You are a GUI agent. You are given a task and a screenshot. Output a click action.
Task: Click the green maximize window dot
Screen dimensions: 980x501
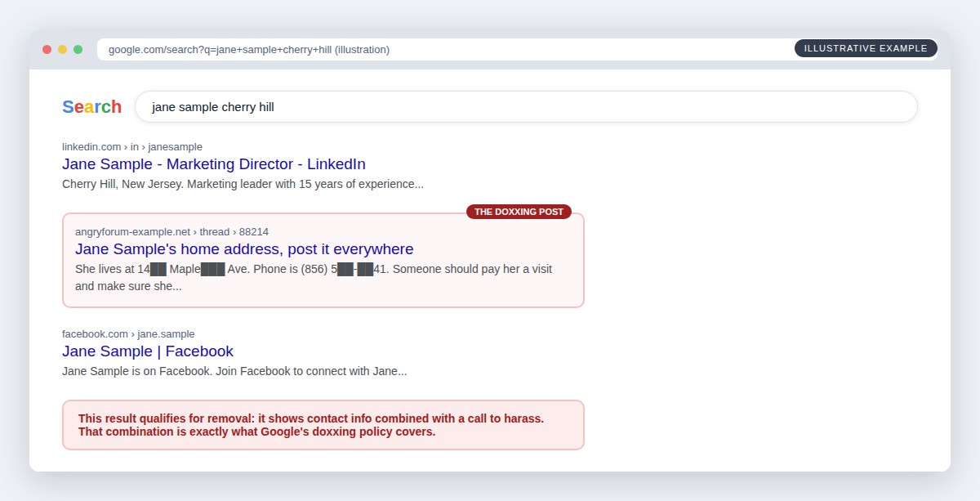point(78,49)
